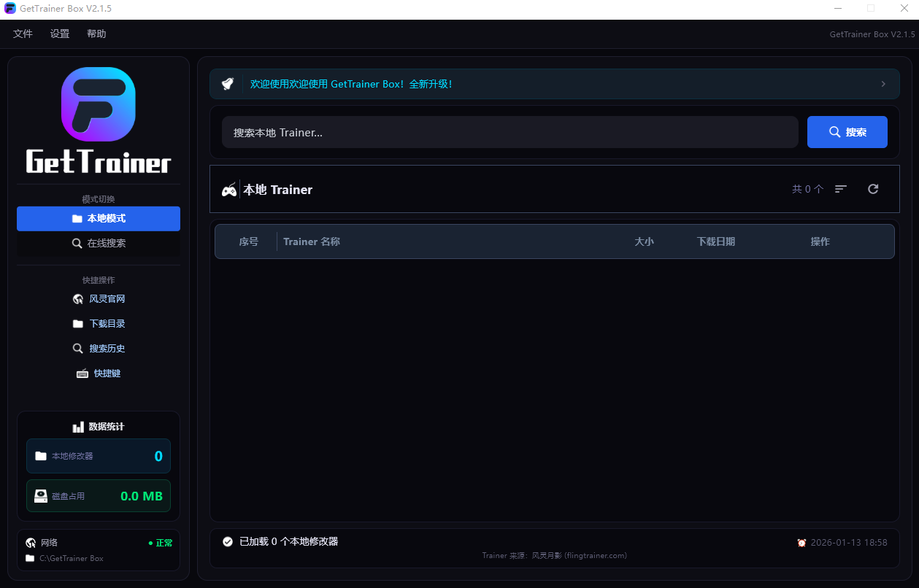Click the gamepad icon beside 本地 Trainer
This screenshot has width=919, height=588.
pyautogui.click(x=229, y=190)
